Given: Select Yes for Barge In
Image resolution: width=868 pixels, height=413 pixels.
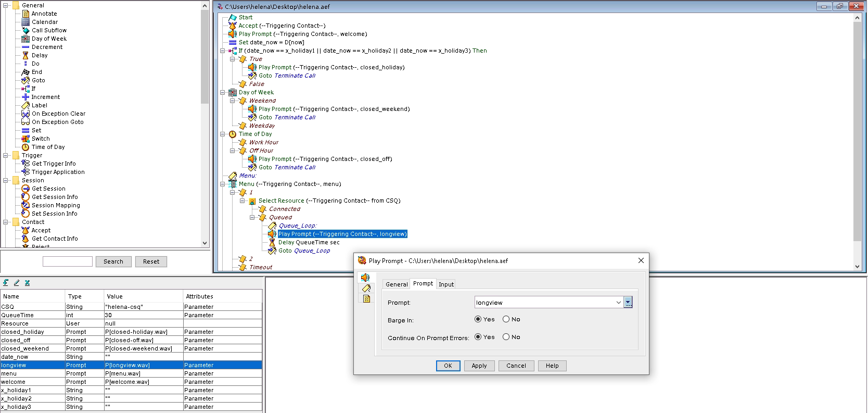Looking at the screenshot, I should click(478, 319).
